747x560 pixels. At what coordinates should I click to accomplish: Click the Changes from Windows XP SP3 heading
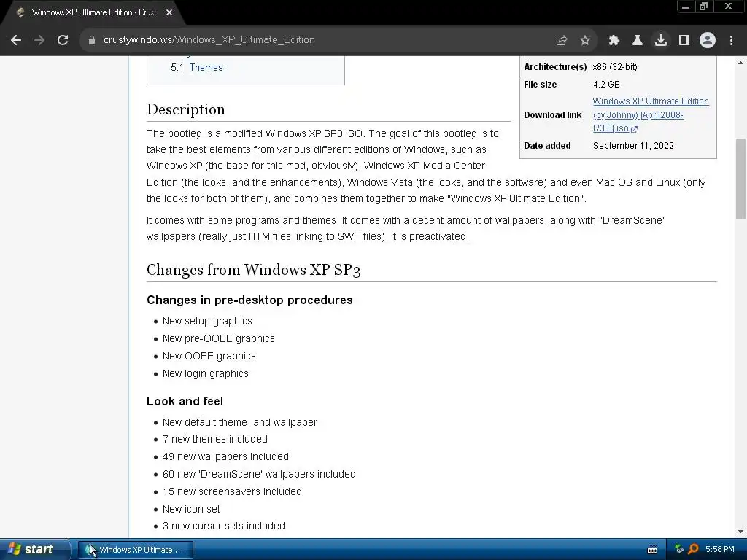(x=253, y=270)
